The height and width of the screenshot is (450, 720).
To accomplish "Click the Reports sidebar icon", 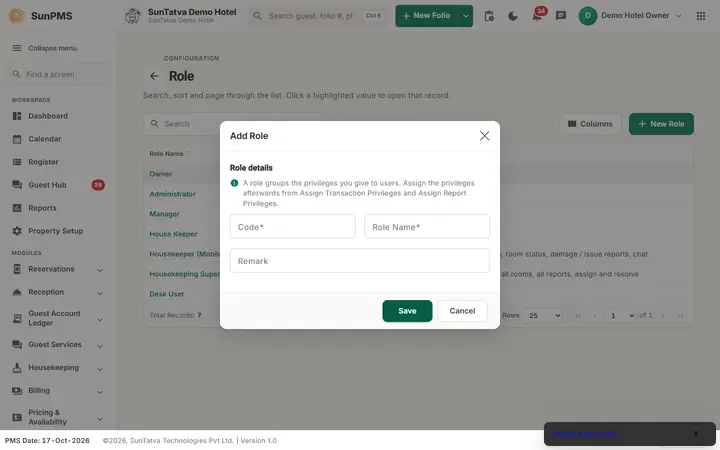I will [17, 208].
